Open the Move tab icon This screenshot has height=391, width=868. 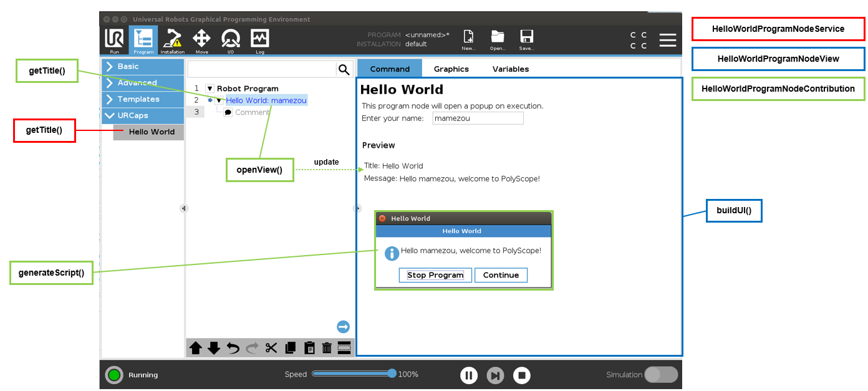[201, 40]
